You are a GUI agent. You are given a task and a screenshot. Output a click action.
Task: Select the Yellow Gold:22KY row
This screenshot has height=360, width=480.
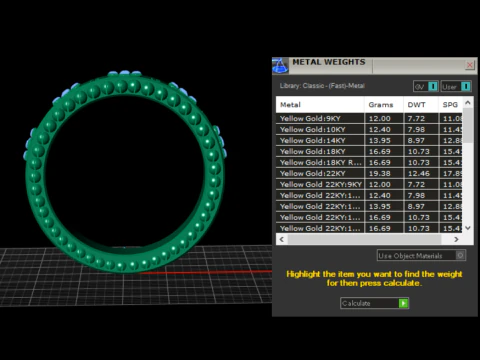(369, 173)
